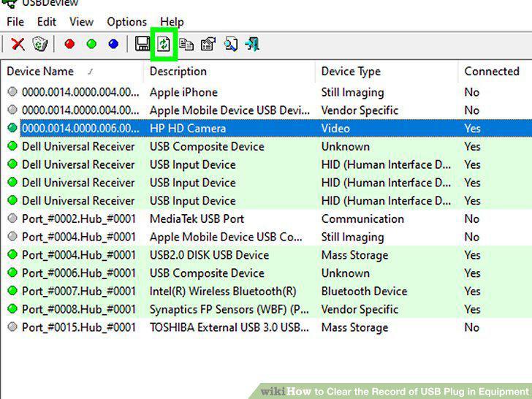Click the red X uninstall devices icon
Image resolution: width=532 pixels, height=399 pixels.
18,44
